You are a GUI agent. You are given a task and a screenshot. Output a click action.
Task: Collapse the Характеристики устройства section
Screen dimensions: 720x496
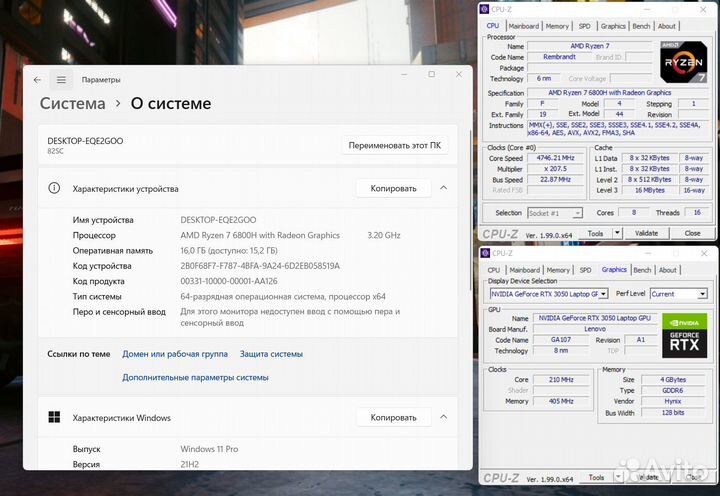point(443,188)
